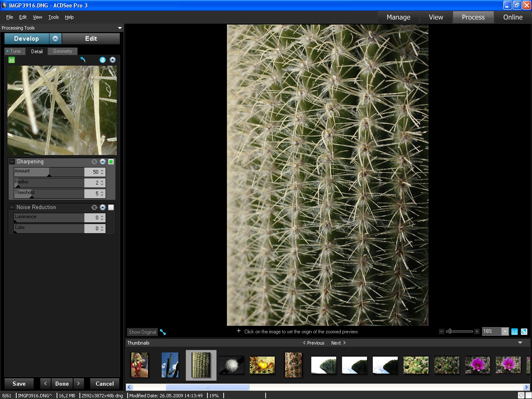Open the Tools menu
This screenshot has height=399, width=532.
[54, 17]
